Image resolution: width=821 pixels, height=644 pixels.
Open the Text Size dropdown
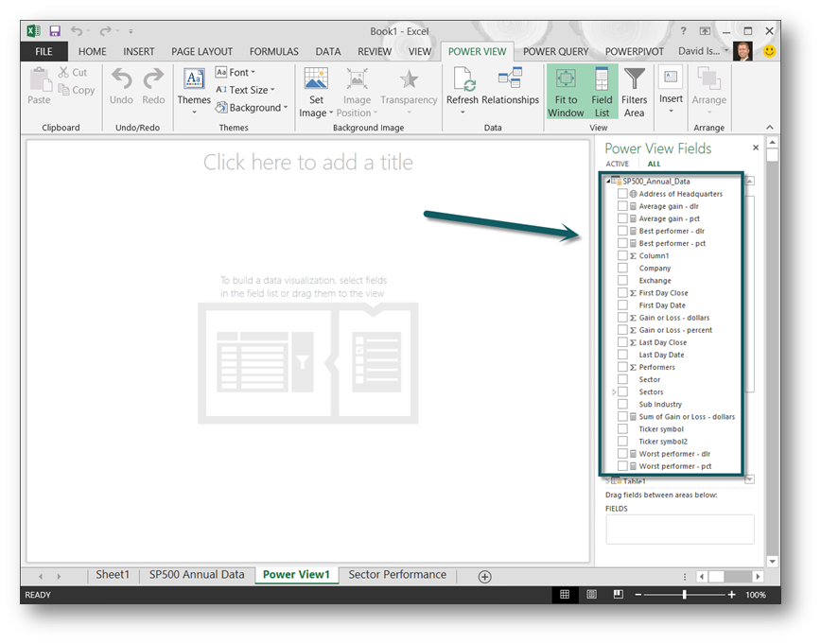pyautogui.click(x=245, y=90)
